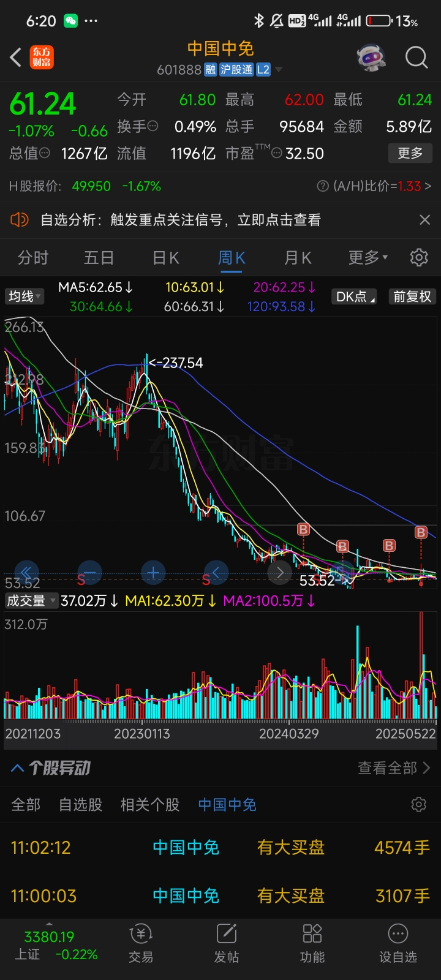Expand the 均线 indicator dropdown
The width and height of the screenshot is (441, 980).
(x=24, y=296)
